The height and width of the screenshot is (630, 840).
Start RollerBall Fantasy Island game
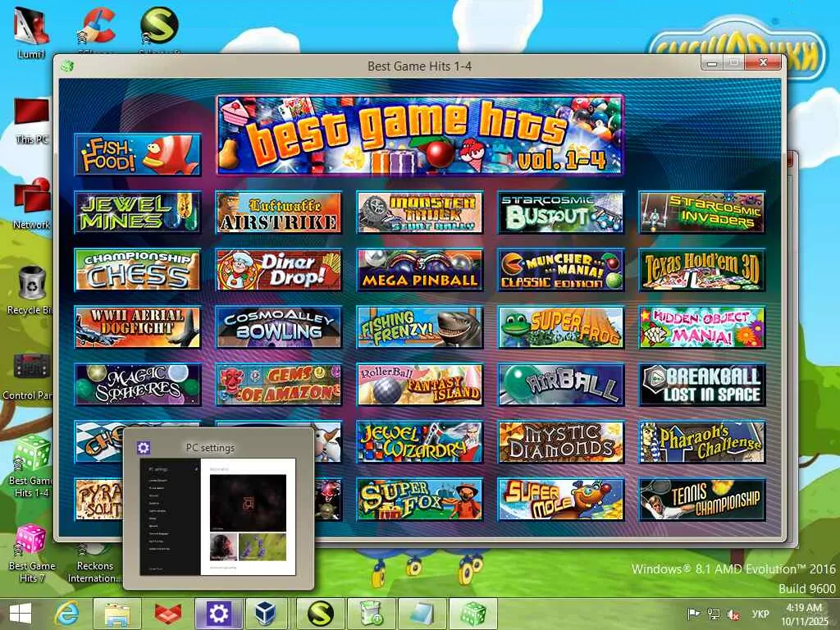[419, 385]
